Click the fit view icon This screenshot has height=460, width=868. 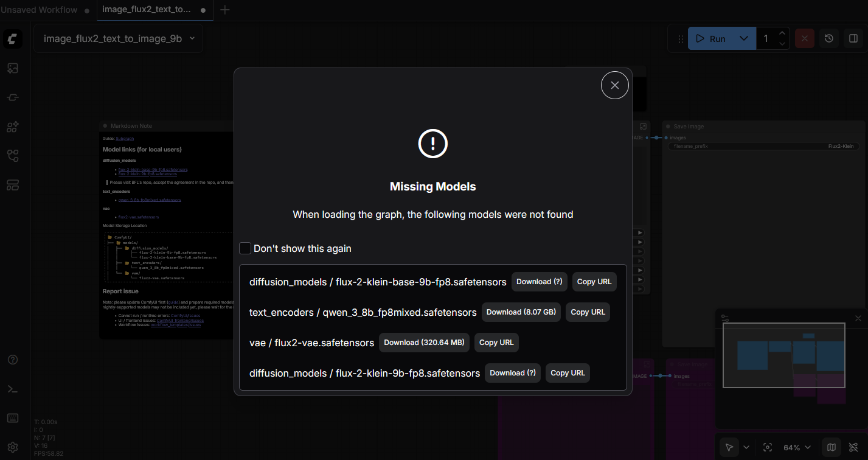[x=768, y=447]
